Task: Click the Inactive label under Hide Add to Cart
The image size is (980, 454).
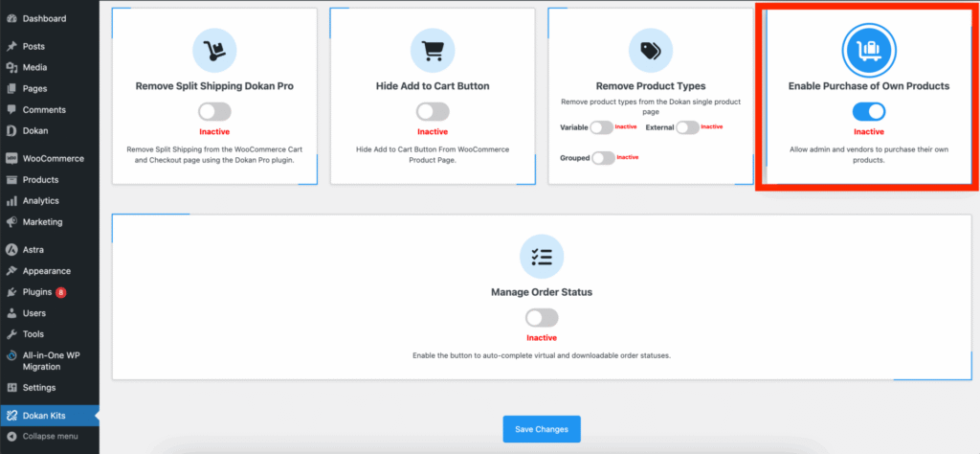Action: click(x=433, y=131)
